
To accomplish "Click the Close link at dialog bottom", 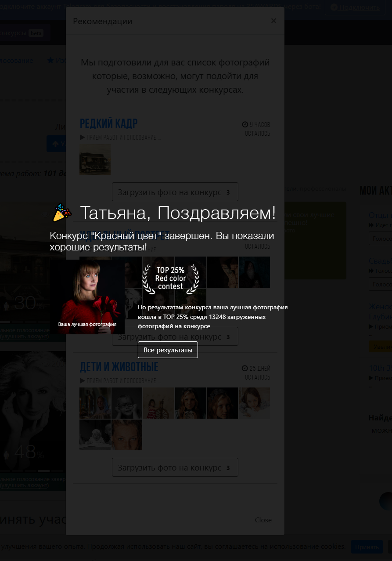I will coord(263,520).
